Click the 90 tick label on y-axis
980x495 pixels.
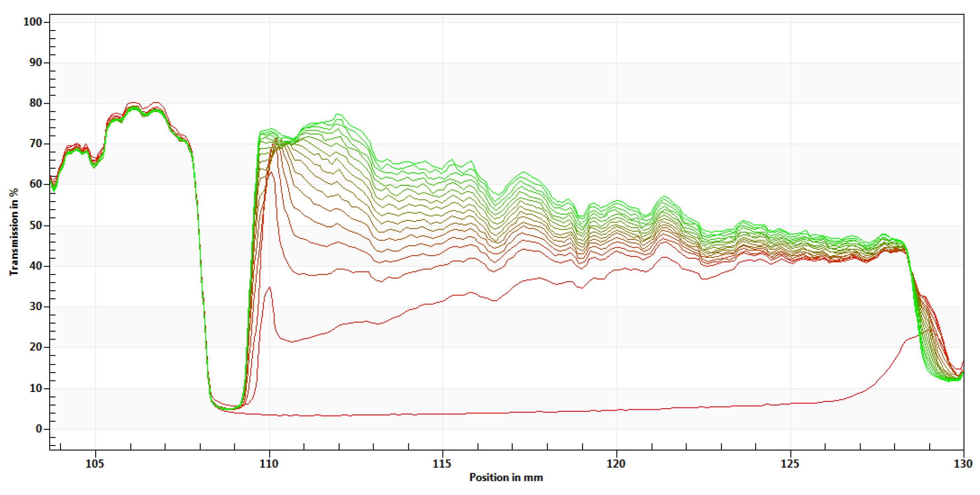tap(36, 62)
